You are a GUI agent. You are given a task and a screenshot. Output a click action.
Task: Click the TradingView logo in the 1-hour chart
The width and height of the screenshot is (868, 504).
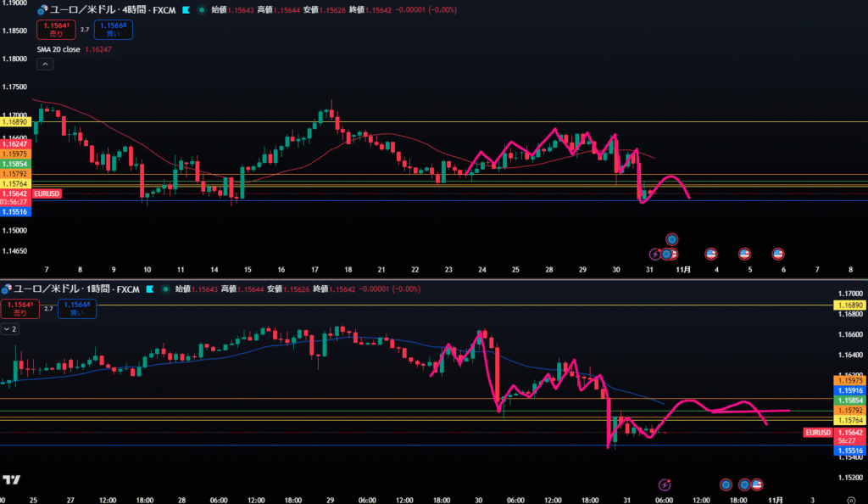(13, 479)
